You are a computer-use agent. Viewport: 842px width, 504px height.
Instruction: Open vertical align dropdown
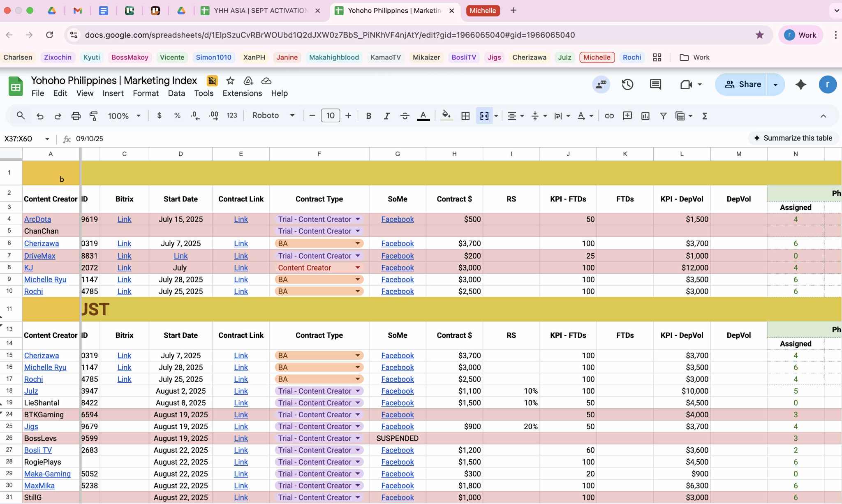click(x=539, y=116)
